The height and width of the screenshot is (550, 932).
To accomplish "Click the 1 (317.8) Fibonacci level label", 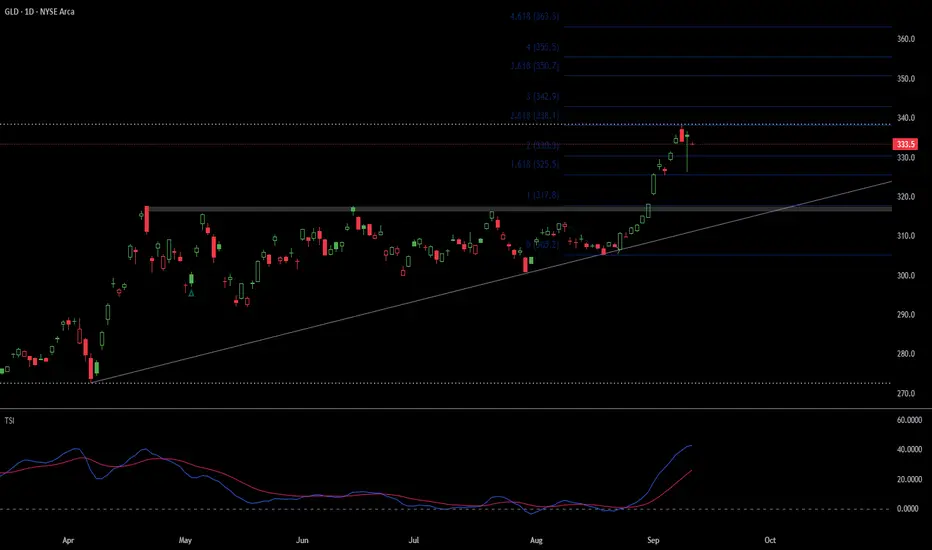I will coord(542,195).
